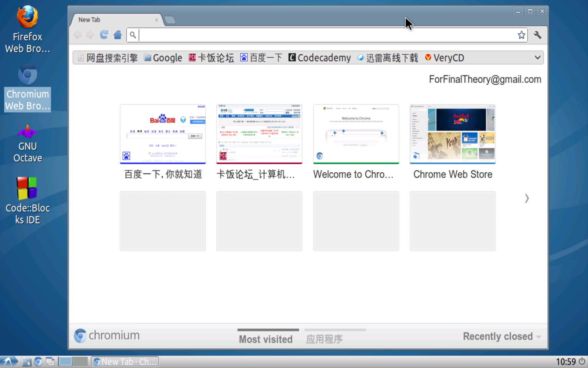Launch Firefox Web Browser desktop icon
Image resolution: width=588 pixels, height=368 pixels.
pyautogui.click(x=28, y=29)
